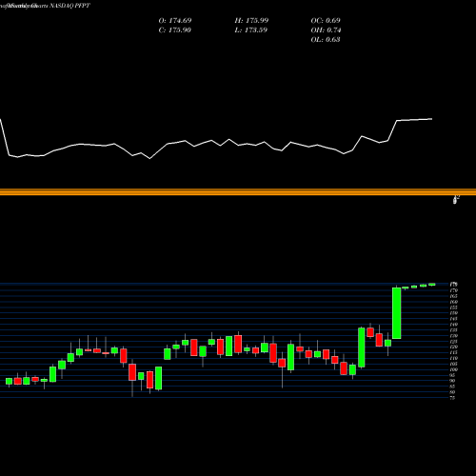Click the tallest green breakout candle

point(397,313)
